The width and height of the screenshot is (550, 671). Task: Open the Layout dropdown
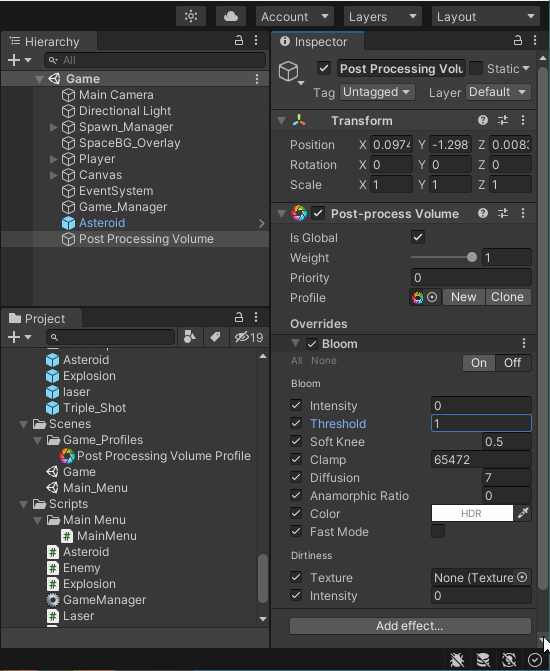[x=485, y=17]
